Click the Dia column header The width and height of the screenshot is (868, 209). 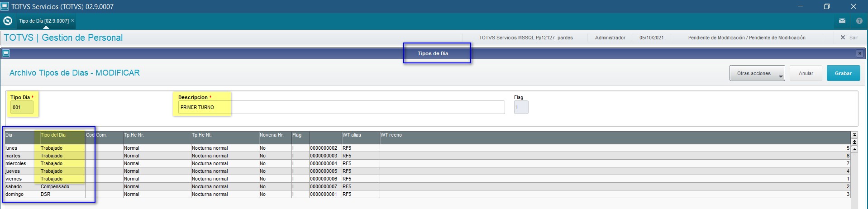(22, 138)
